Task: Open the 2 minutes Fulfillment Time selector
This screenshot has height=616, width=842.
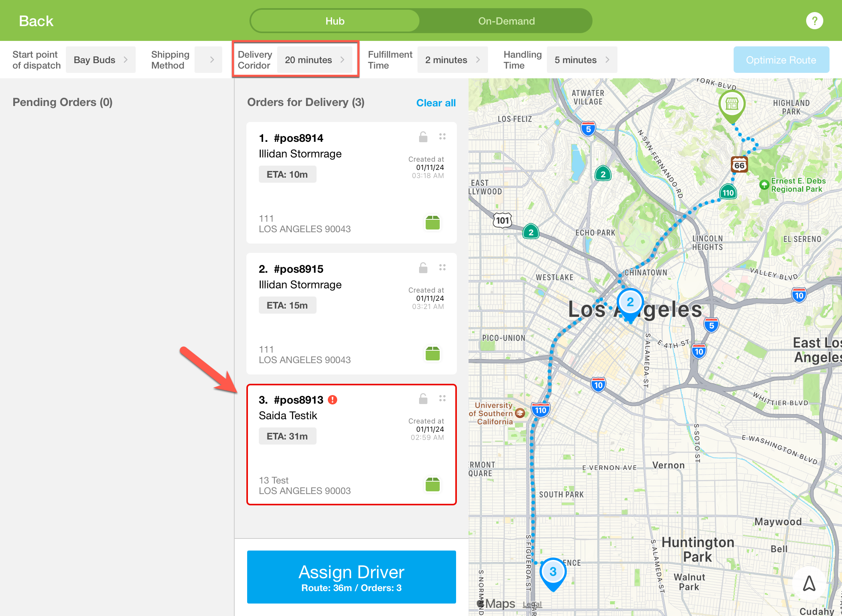Action: tap(453, 60)
